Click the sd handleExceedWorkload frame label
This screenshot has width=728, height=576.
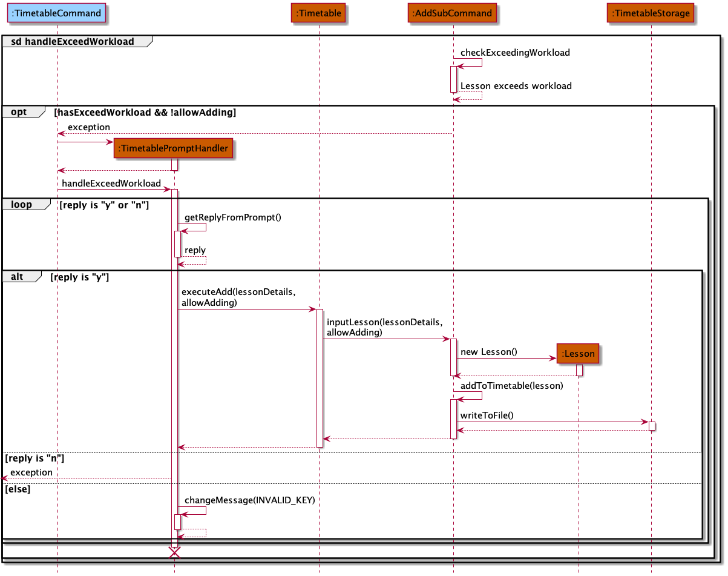pos(73,41)
